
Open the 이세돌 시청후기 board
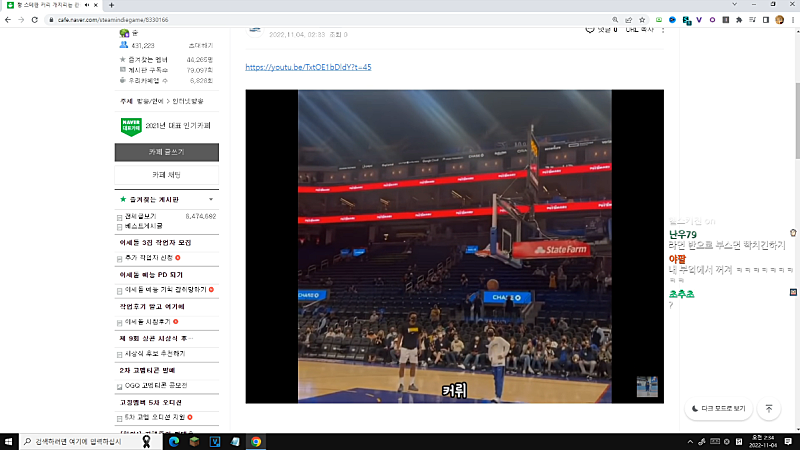[148, 322]
